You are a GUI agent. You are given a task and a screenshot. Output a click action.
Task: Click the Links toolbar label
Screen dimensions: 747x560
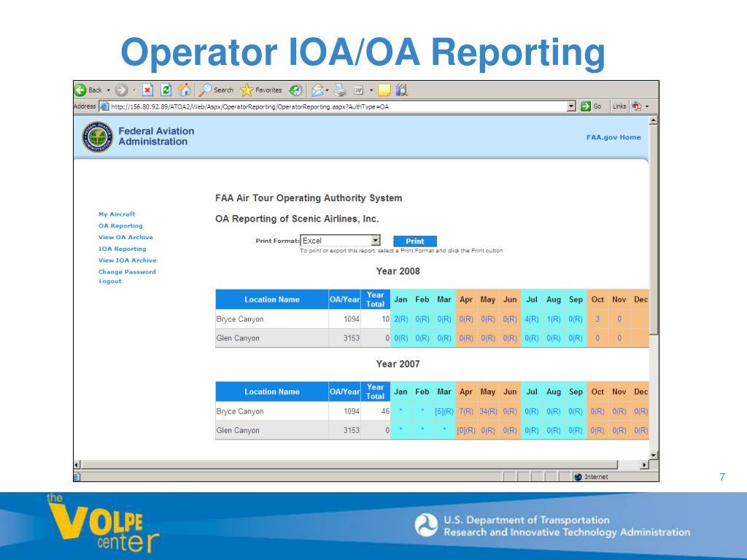[x=619, y=106]
